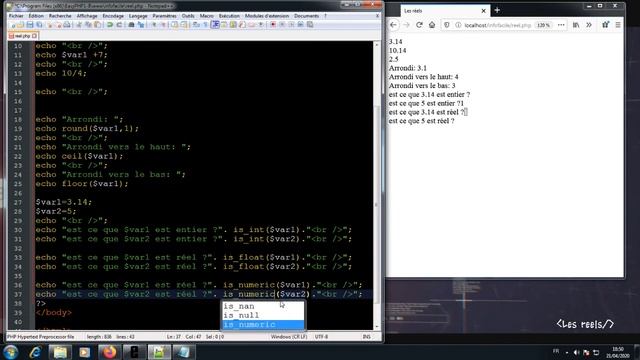Select is_null in autocomplete list
Image resolution: width=640 pixels, height=360 pixels.
pyautogui.click(x=241, y=315)
